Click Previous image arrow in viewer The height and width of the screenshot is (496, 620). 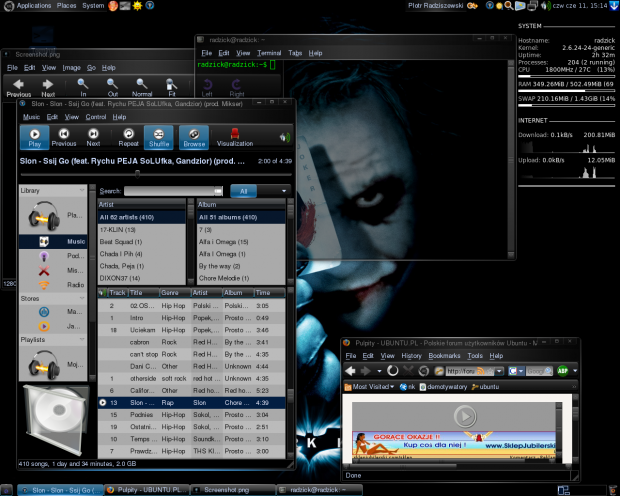pyautogui.click(x=19, y=88)
